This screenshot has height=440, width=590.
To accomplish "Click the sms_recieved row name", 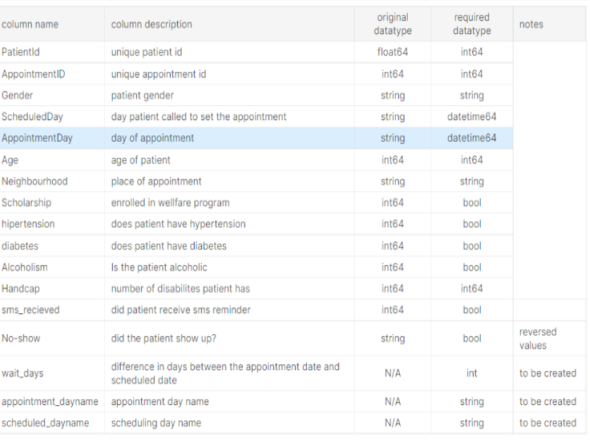I will point(30,310).
